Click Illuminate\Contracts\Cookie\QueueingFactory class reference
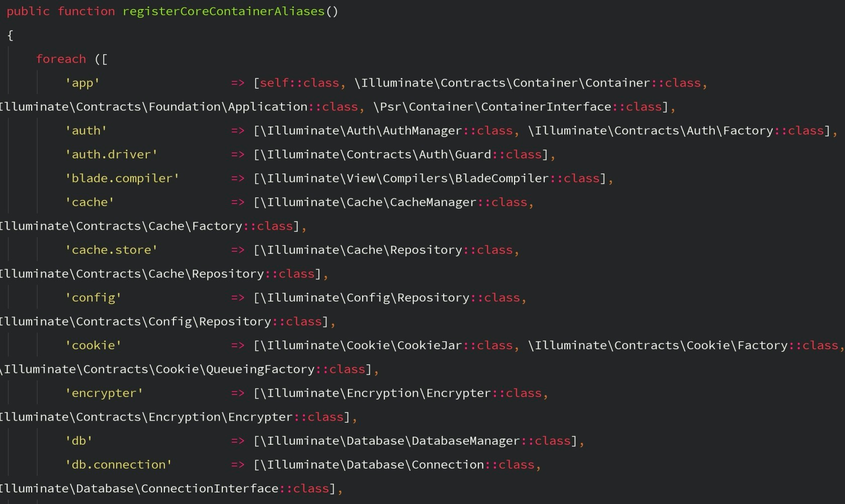Screen dimensions: 845x504 183,369
